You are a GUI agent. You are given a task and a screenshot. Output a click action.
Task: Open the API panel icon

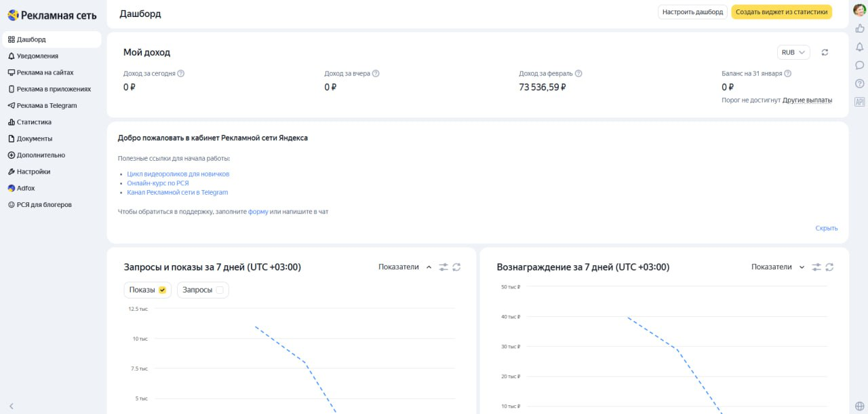(859, 100)
